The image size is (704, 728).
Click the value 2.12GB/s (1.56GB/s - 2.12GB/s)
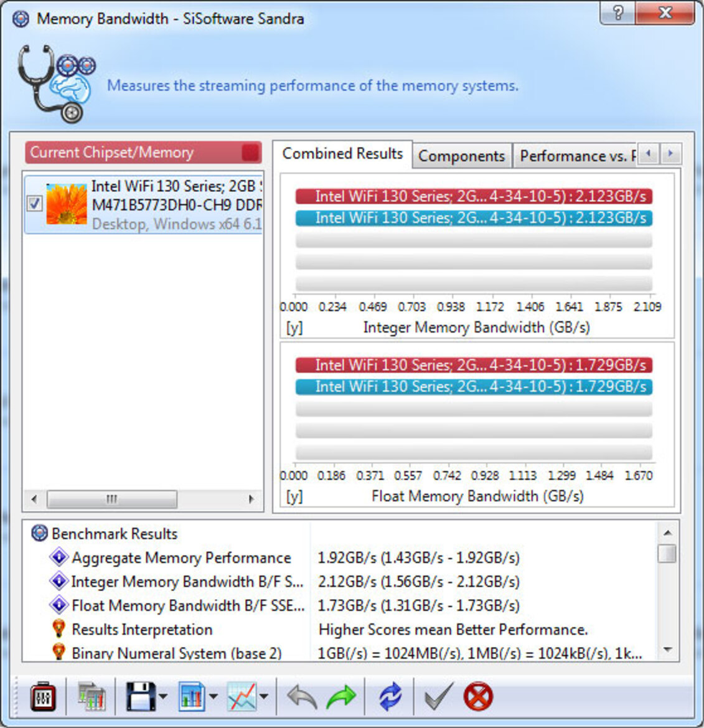pyautogui.click(x=418, y=582)
